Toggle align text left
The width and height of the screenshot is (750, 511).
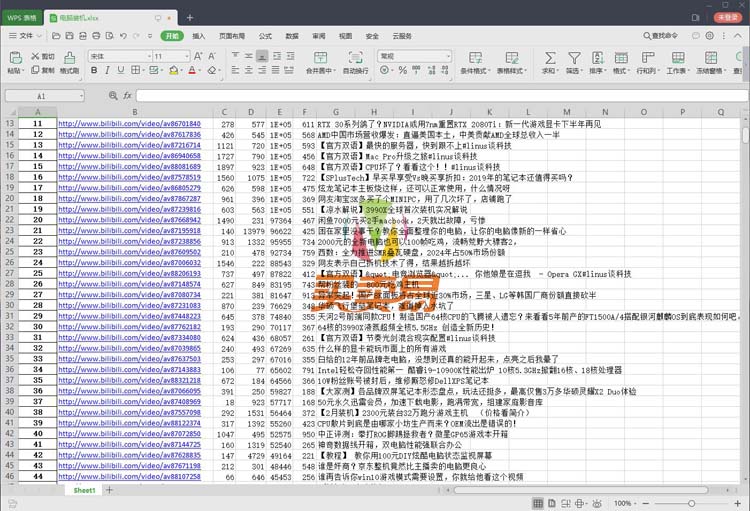(235, 70)
